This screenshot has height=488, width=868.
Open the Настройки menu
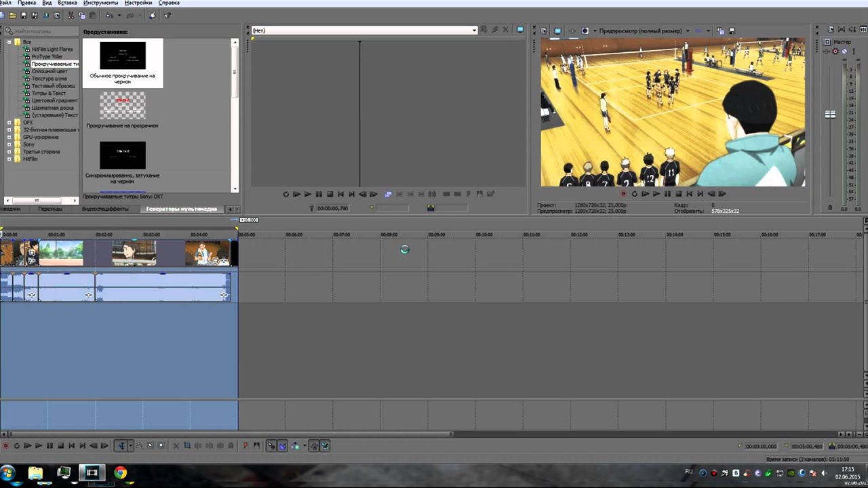click(138, 3)
